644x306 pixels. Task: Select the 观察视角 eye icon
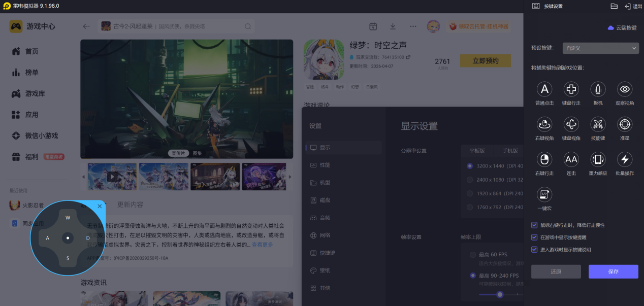[625, 89]
